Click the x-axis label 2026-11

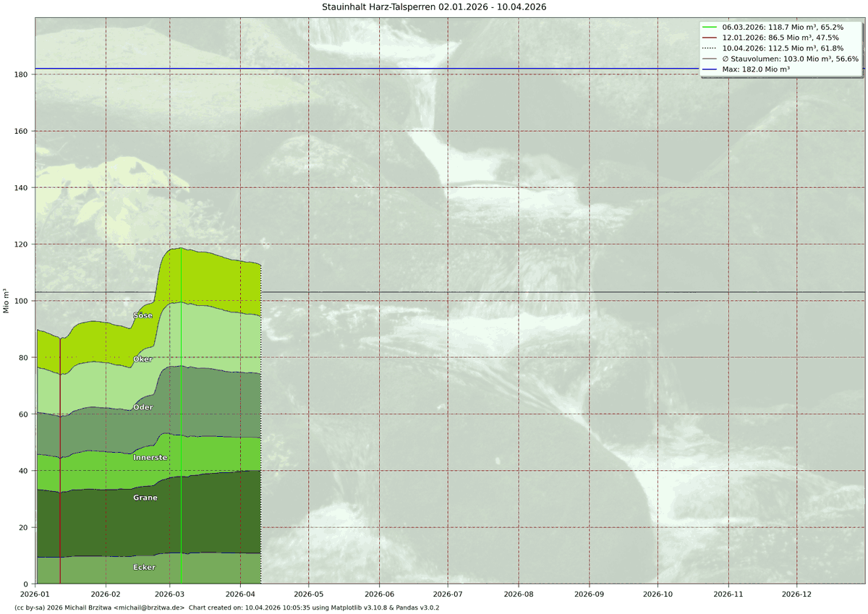point(727,593)
